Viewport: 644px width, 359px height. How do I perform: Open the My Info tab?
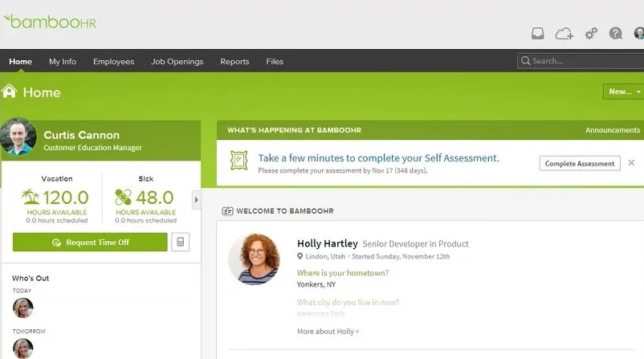tap(63, 62)
